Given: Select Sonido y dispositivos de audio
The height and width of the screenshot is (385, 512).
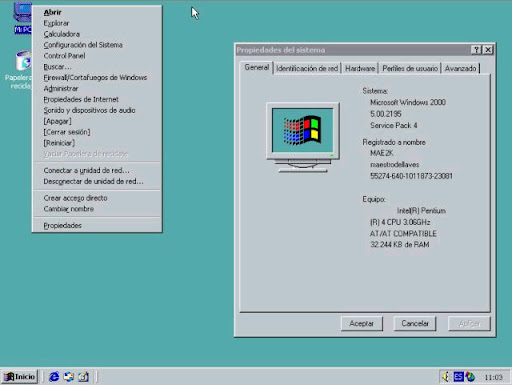Looking at the screenshot, I should coord(97,110).
